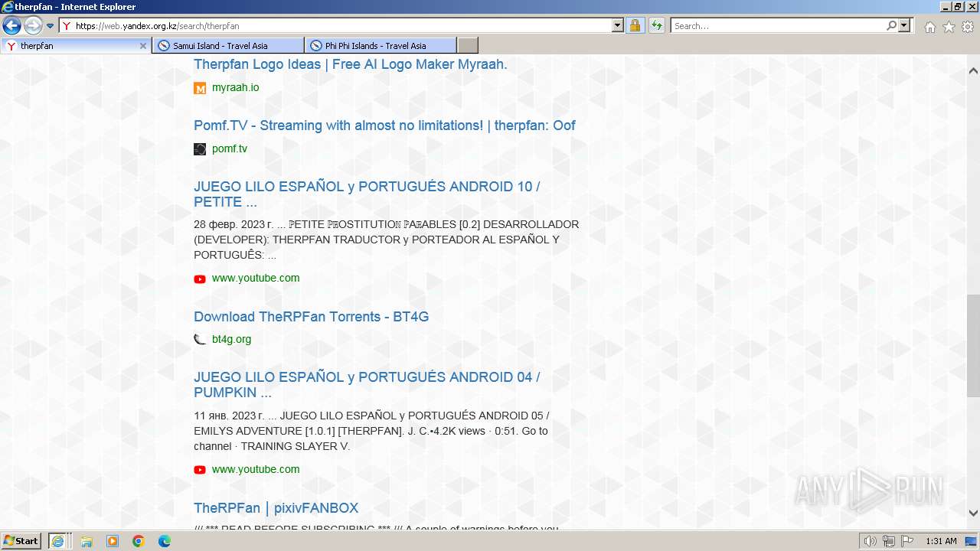Click the pomf.tv green URL

pos(230,148)
